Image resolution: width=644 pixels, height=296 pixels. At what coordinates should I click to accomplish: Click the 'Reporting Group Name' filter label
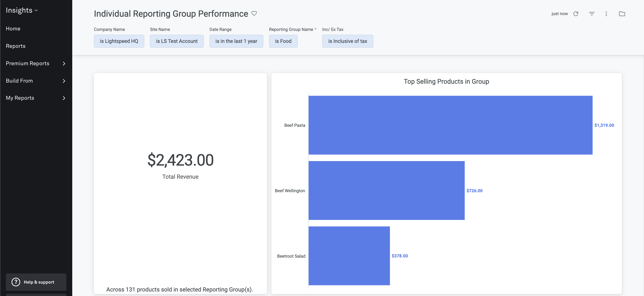(x=291, y=29)
